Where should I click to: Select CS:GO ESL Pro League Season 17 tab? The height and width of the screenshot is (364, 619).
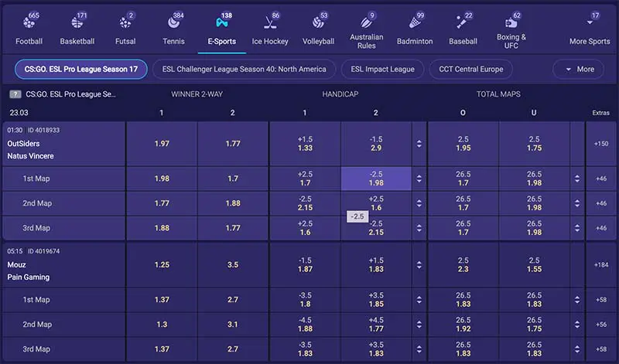pyautogui.click(x=81, y=70)
